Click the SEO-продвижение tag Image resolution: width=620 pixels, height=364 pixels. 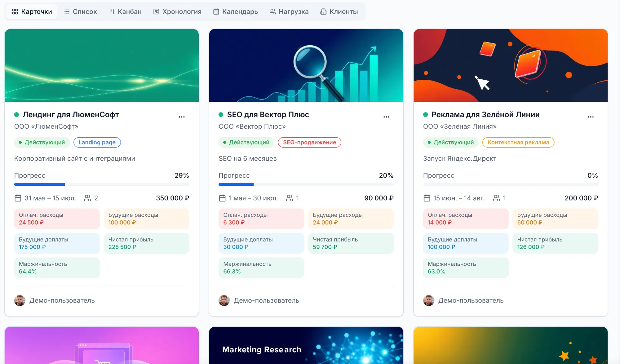(309, 142)
